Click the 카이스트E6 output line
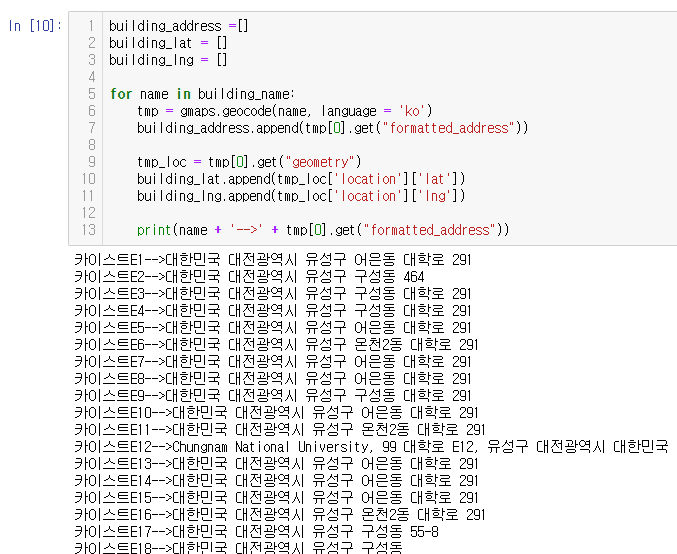This screenshot has width=677, height=554. pyautogui.click(x=276, y=345)
